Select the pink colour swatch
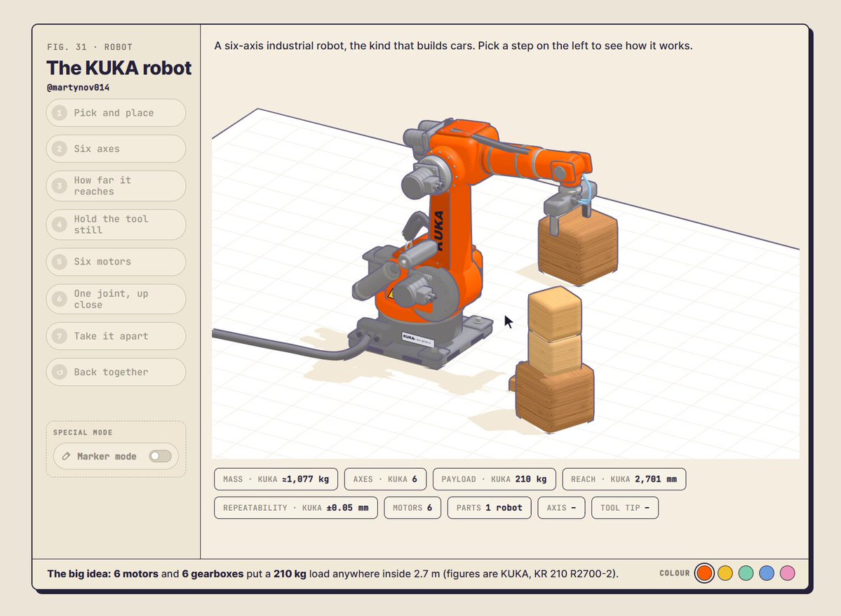The image size is (841, 616). [788, 573]
